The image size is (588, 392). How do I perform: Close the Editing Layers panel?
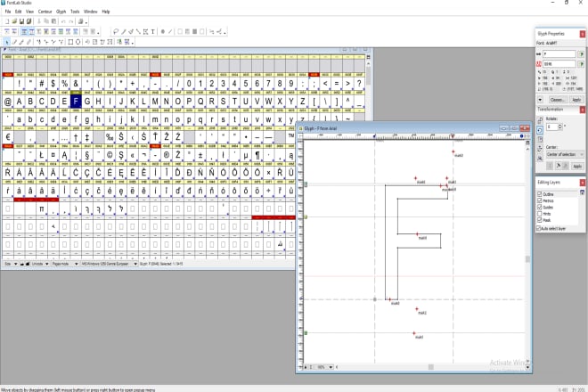[x=583, y=183]
